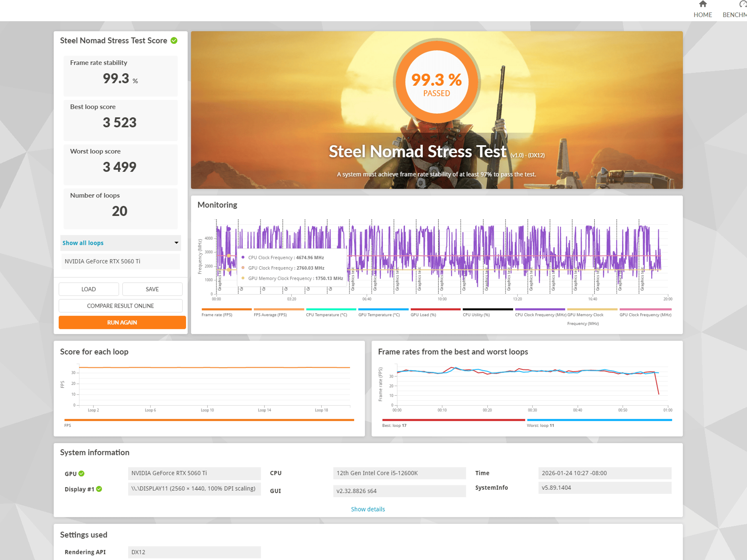The width and height of the screenshot is (747, 560).
Task: Toggle the Best: loop 17 legend bar
Action: point(453,420)
